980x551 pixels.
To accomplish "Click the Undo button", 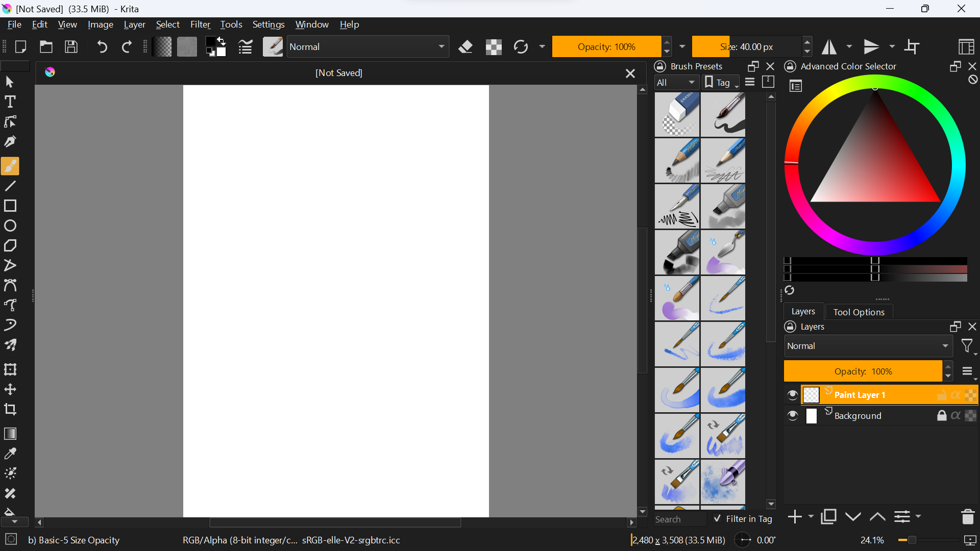I will 102,47.
